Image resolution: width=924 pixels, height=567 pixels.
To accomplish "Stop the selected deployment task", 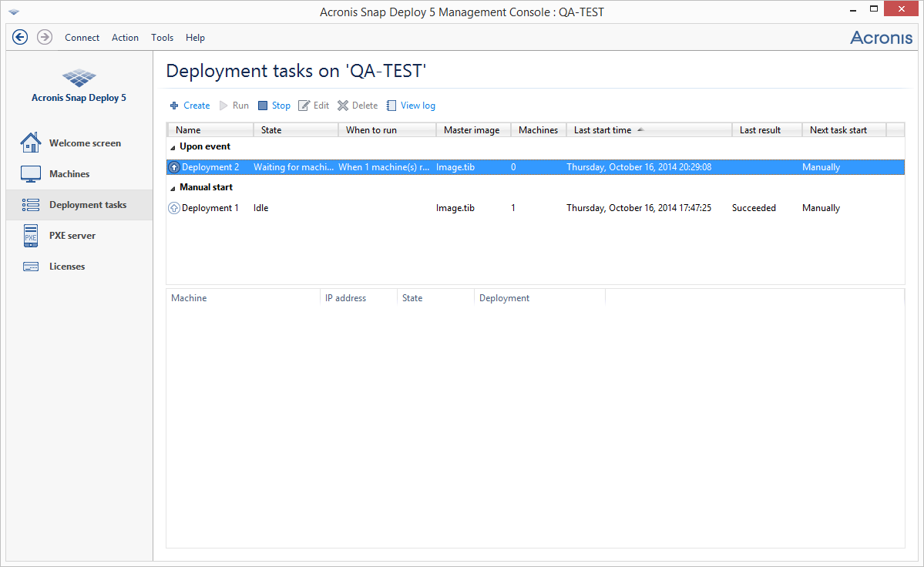I will coord(274,105).
